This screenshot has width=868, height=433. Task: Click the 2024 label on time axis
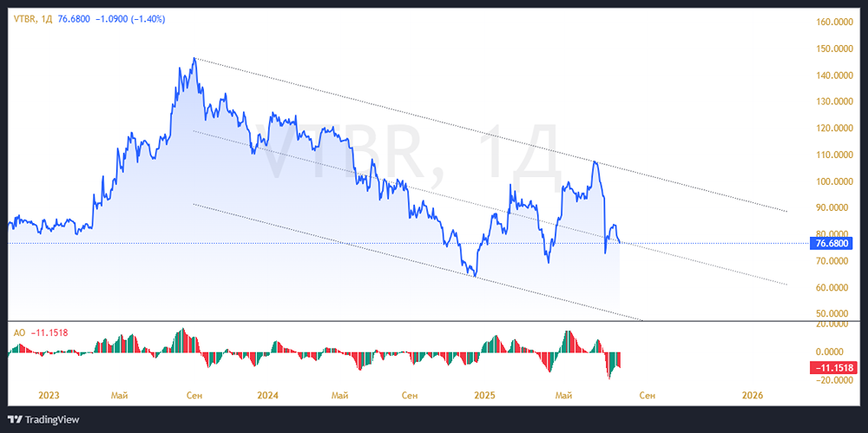point(268,396)
